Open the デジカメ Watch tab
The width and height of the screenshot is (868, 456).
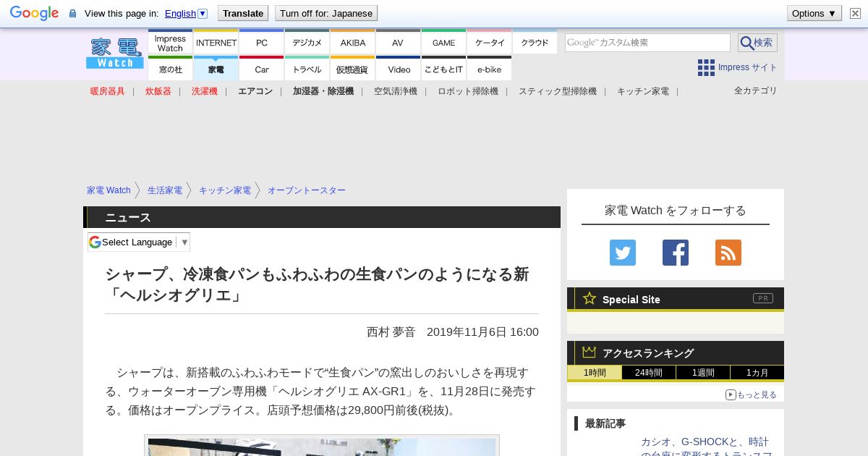click(x=307, y=43)
